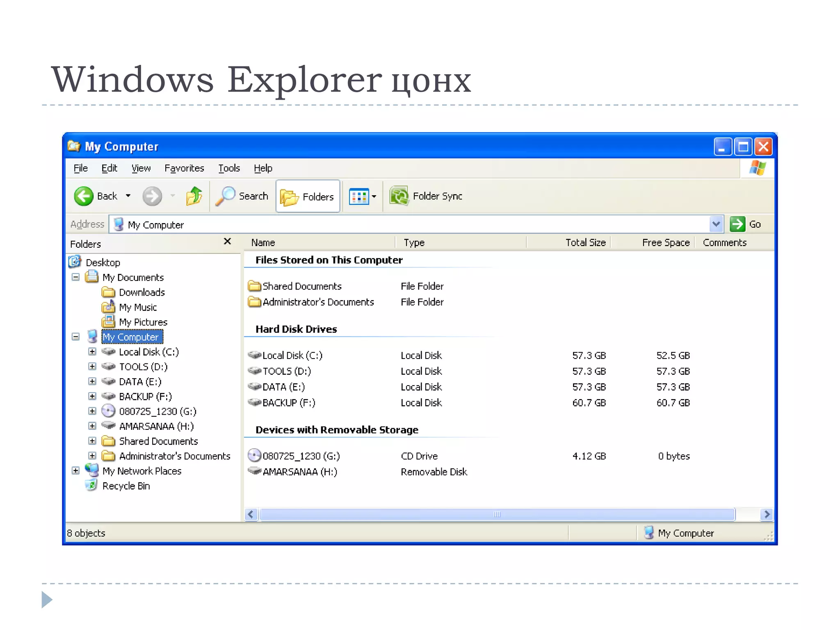840x630 pixels.
Task: Sort by Comments column header
Action: [734, 242]
